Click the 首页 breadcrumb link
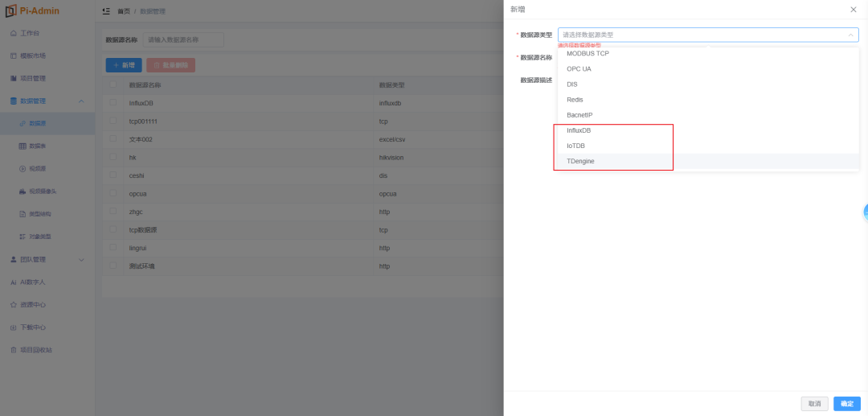Image resolution: width=868 pixels, height=416 pixels. click(x=124, y=11)
